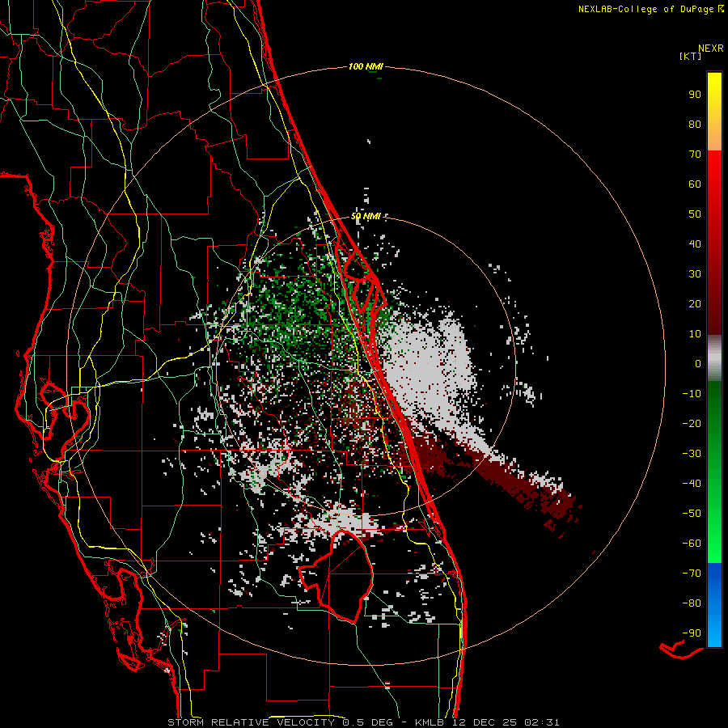Click the gray zero band of the color bar
728x728 pixels.
(x=714, y=358)
